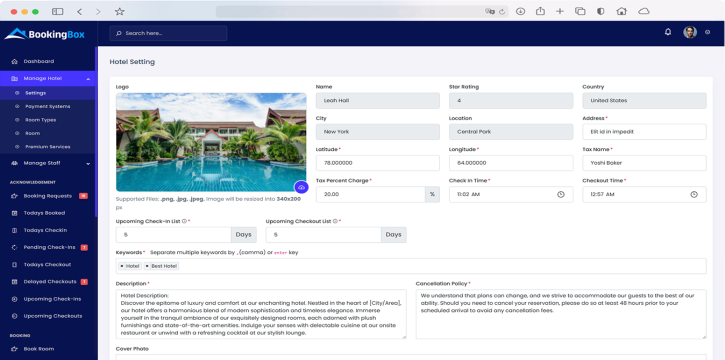This screenshot has height=360, width=725.
Task: Collapse the Manage Hotel menu
Action: click(x=88, y=79)
